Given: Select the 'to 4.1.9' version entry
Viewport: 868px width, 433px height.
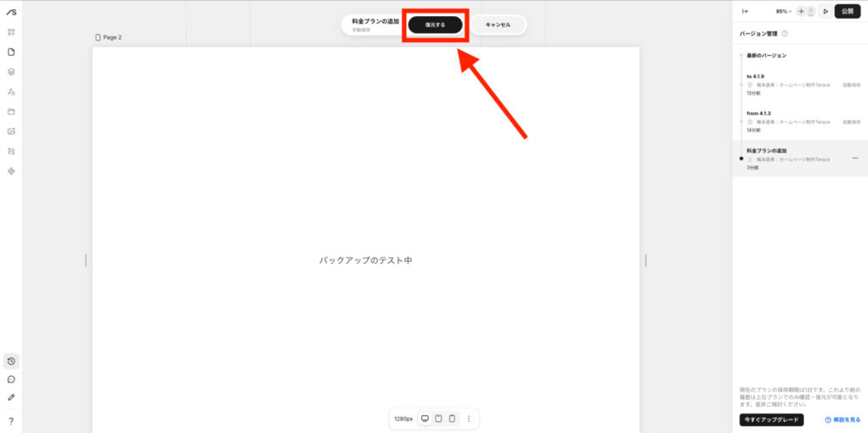Looking at the screenshot, I should pyautogui.click(x=797, y=84).
